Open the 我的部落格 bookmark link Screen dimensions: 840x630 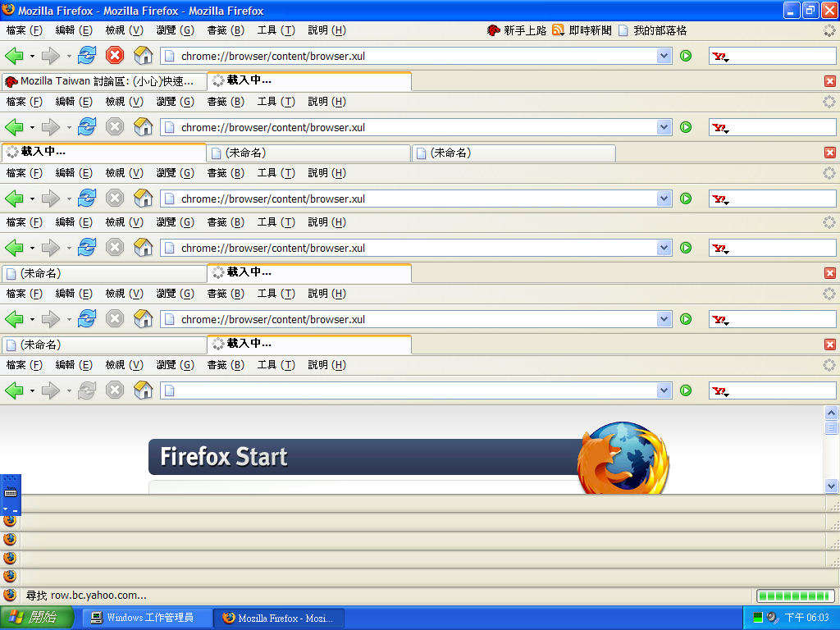click(x=652, y=30)
